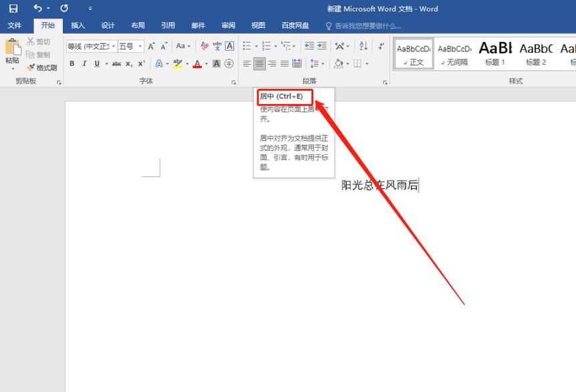Viewport: 576px width, 392px height.
Task: Open the 审阅 ribbon tab
Action: click(x=228, y=25)
